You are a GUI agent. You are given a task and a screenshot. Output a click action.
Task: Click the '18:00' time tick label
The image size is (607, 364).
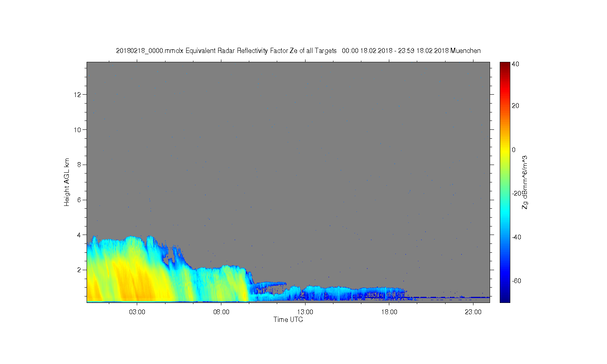pos(389,312)
